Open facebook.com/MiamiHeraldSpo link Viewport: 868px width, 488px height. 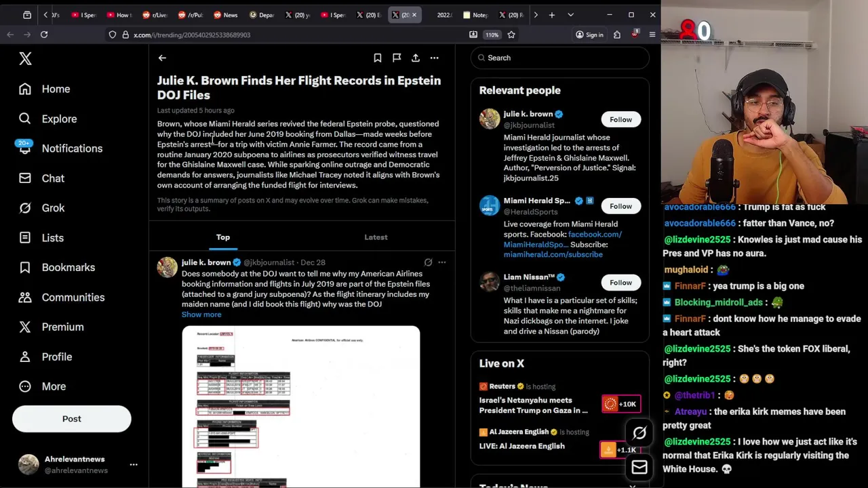[563, 239]
